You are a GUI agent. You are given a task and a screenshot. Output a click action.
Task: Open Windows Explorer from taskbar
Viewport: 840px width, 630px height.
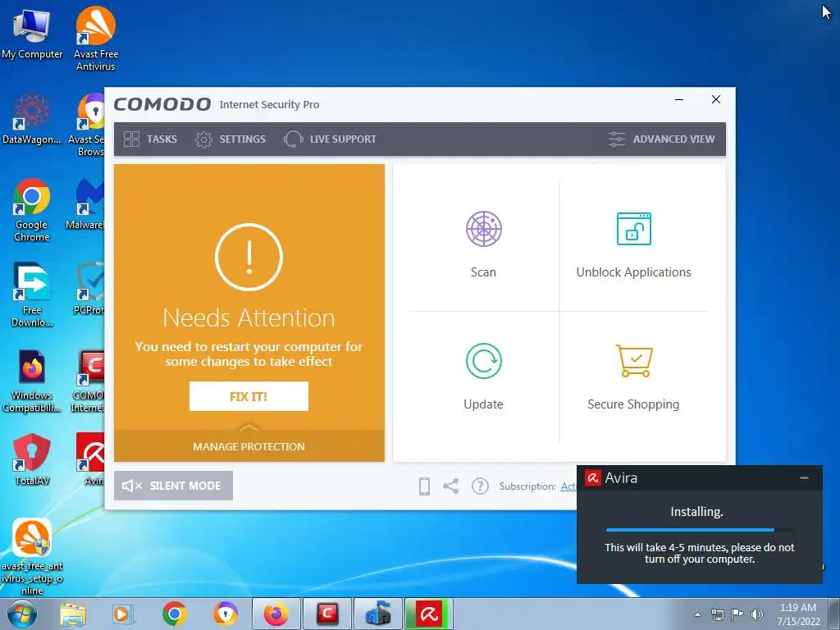click(x=73, y=614)
